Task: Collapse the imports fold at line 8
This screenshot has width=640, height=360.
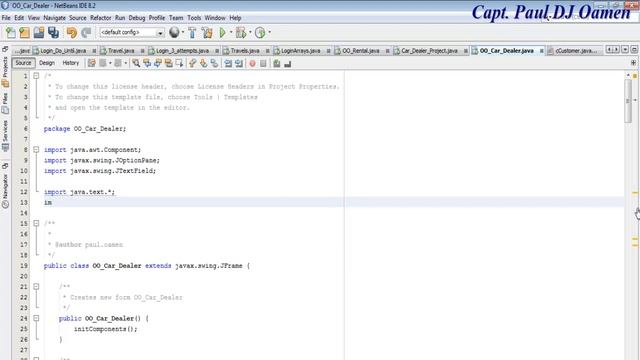Action: tap(36, 150)
